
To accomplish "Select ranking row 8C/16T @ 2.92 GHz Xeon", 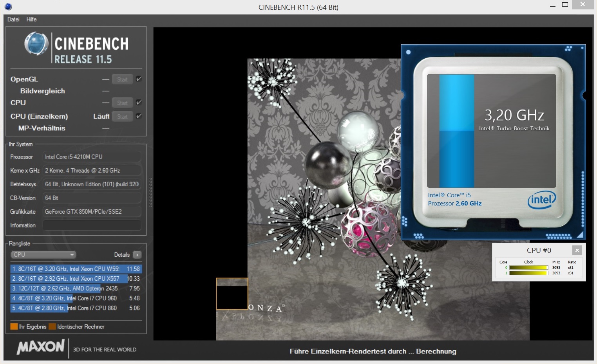I will pos(76,279).
